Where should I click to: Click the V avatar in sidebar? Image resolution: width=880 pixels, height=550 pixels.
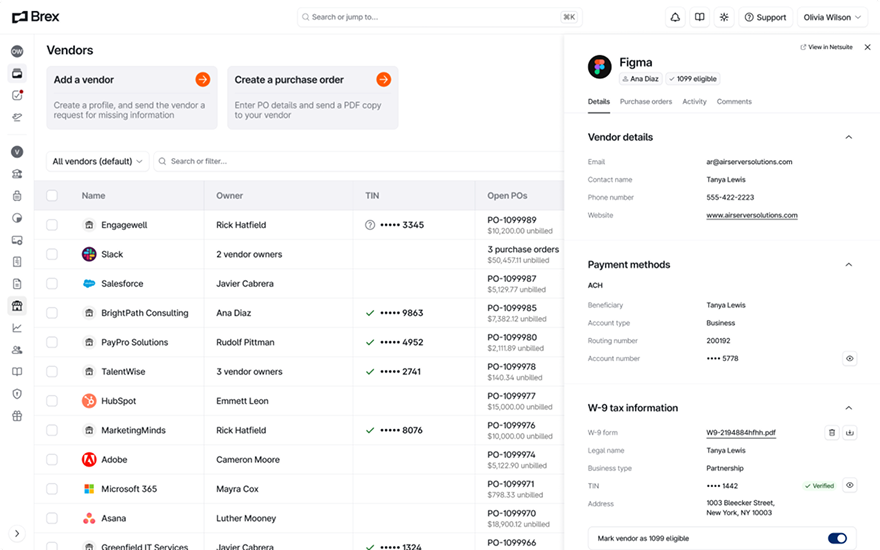click(x=17, y=152)
